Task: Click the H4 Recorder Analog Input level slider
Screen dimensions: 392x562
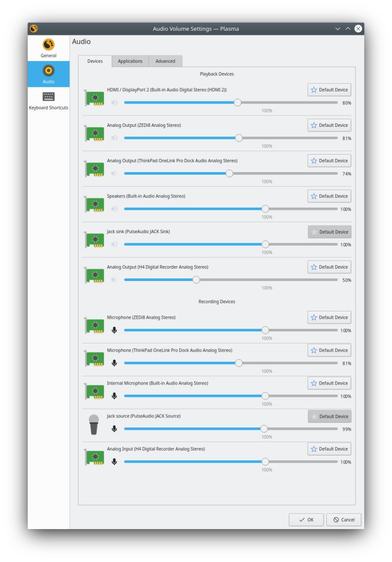Action: tap(231, 462)
